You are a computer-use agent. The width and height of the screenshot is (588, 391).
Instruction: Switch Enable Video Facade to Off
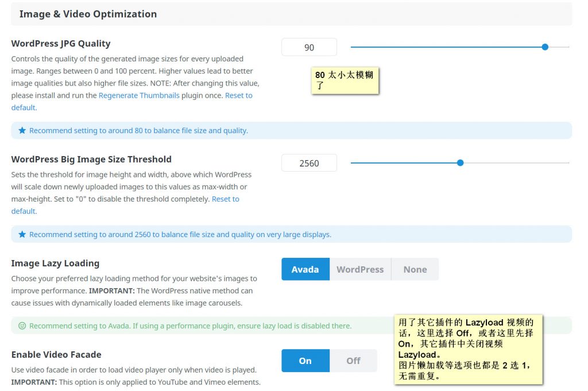click(353, 361)
